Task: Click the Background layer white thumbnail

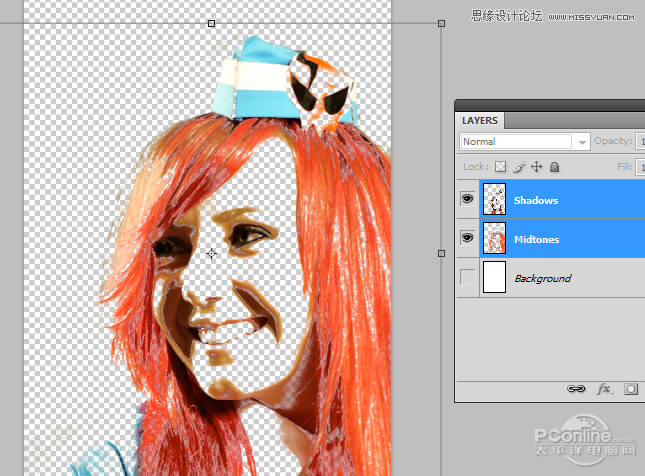Action: click(494, 277)
